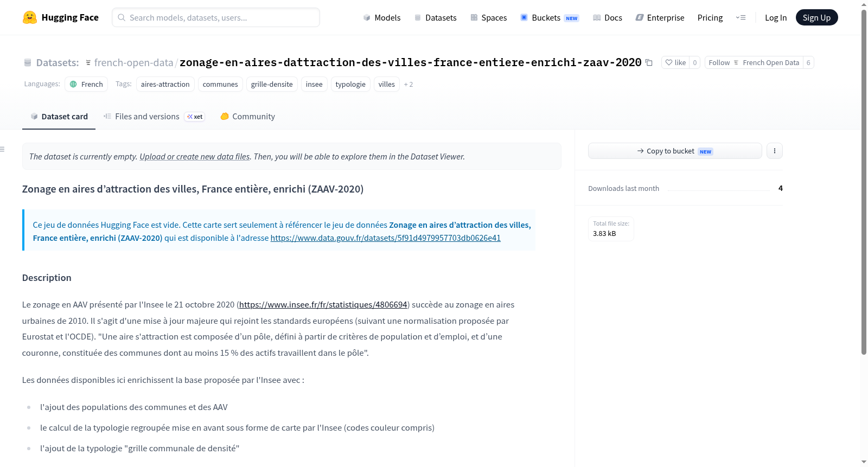This screenshot has height=467, width=868.
Task: View the Pricing page
Action: click(710, 17)
